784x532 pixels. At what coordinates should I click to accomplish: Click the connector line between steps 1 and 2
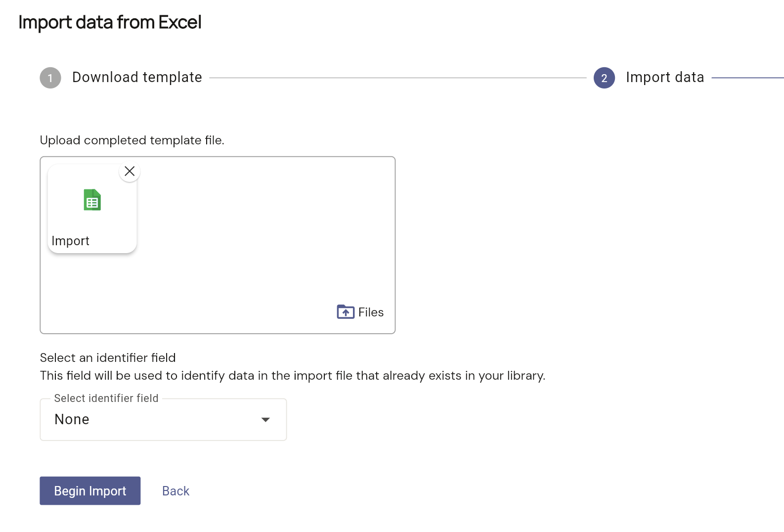(397, 78)
